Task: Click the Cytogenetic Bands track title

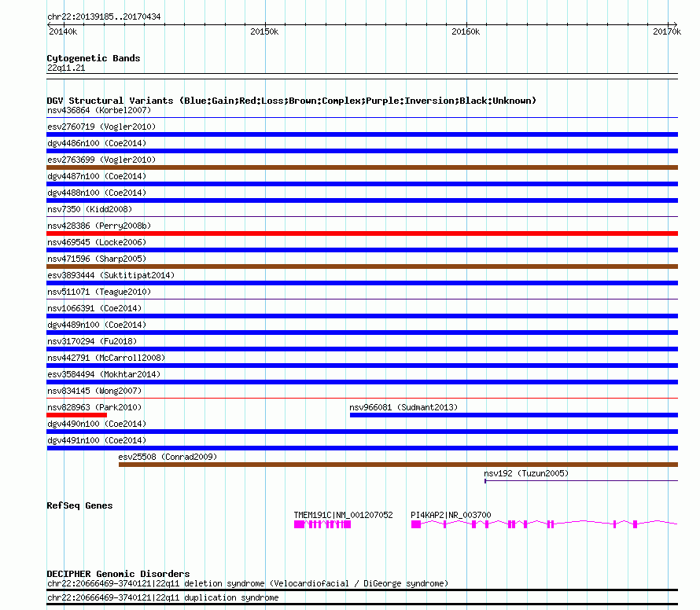Action: pyautogui.click(x=94, y=58)
